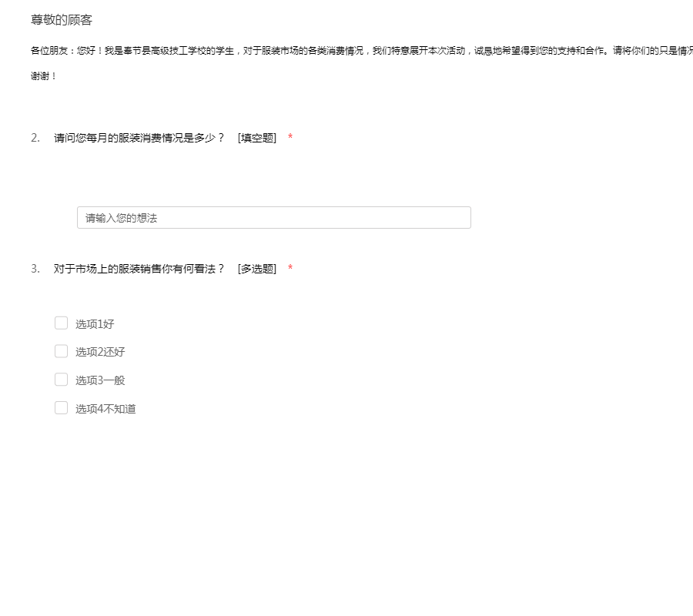This screenshot has width=693, height=616.
Task: Click the 选项2还好 option label text
Action: point(100,352)
